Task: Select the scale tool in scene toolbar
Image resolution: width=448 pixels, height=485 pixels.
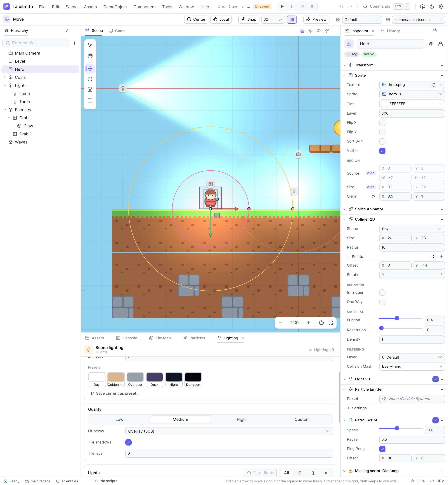Action: (x=90, y=90)
